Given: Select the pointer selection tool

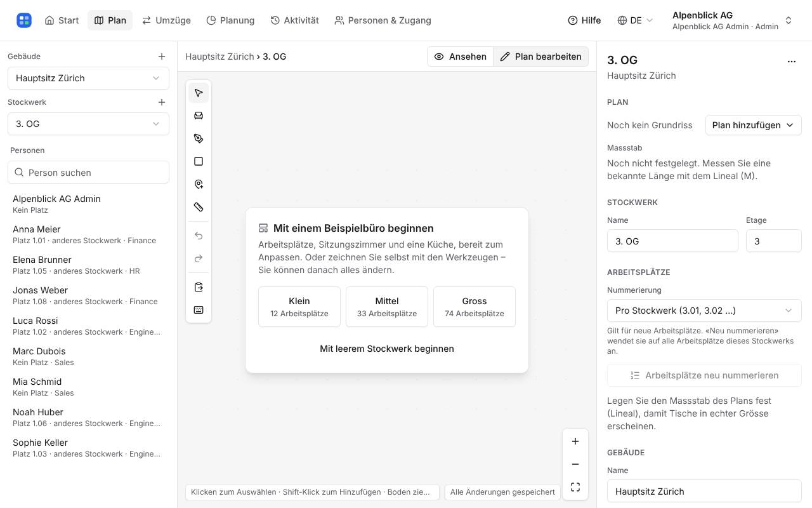Looking at the screenshot, I should pos(199,93).
